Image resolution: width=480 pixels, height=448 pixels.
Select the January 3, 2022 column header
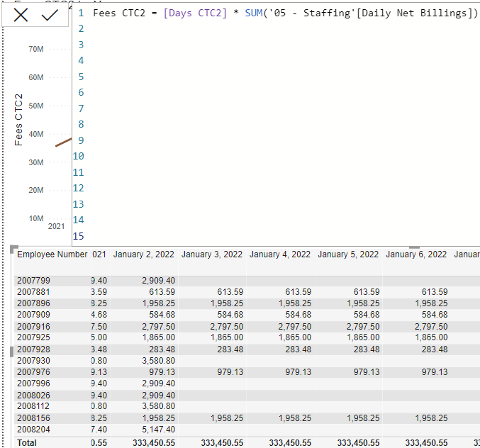pyautogui.click(x=212, y=254)
